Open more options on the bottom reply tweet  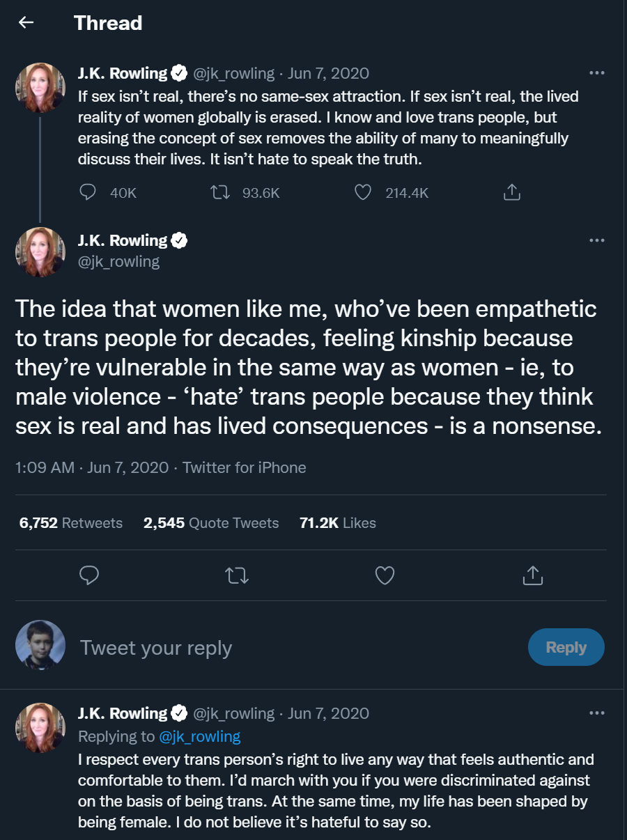tap(597, 713)
